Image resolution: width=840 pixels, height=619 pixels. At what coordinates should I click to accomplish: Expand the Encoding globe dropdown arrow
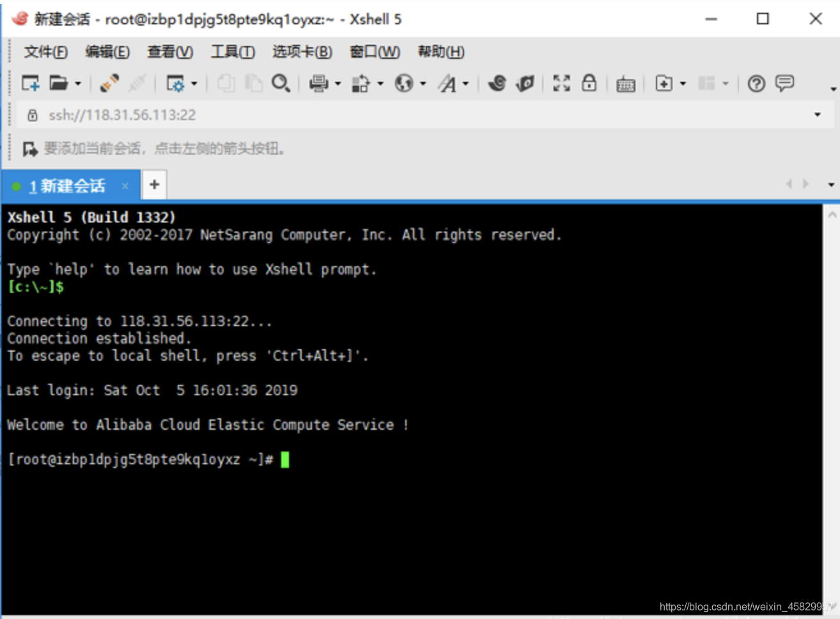pyautogui.click(x=423, y=84)
